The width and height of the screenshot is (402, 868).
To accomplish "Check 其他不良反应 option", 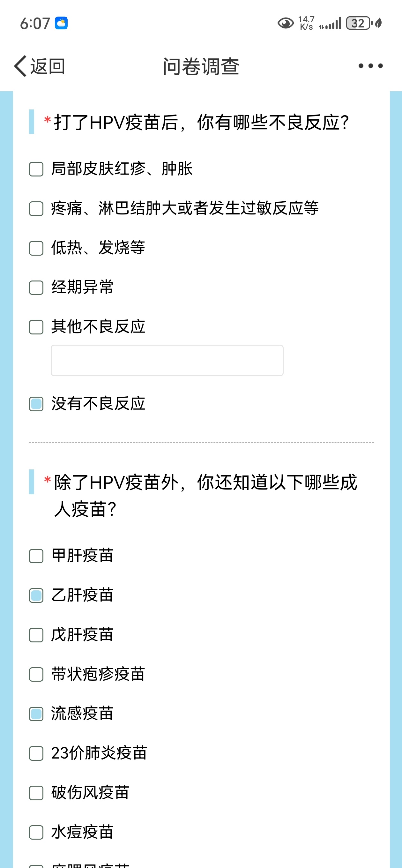I will pyautogui.click(x=36, y=327).
